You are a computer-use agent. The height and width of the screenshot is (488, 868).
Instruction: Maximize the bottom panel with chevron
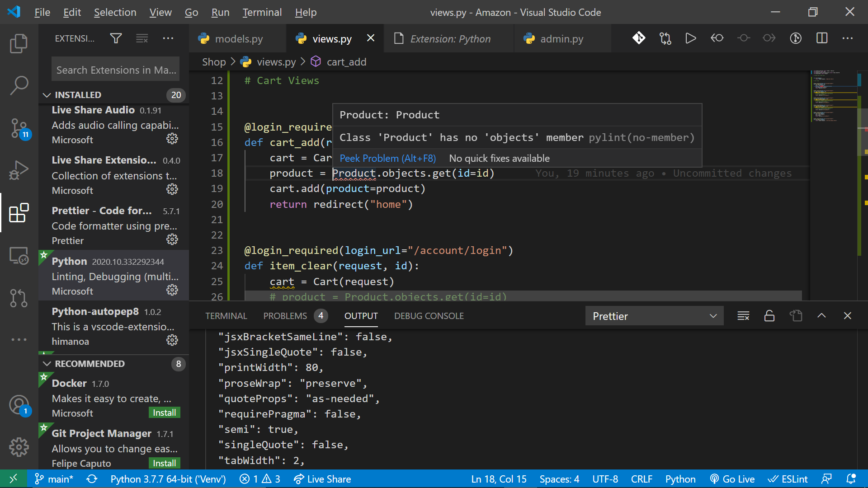coord(821,316)
